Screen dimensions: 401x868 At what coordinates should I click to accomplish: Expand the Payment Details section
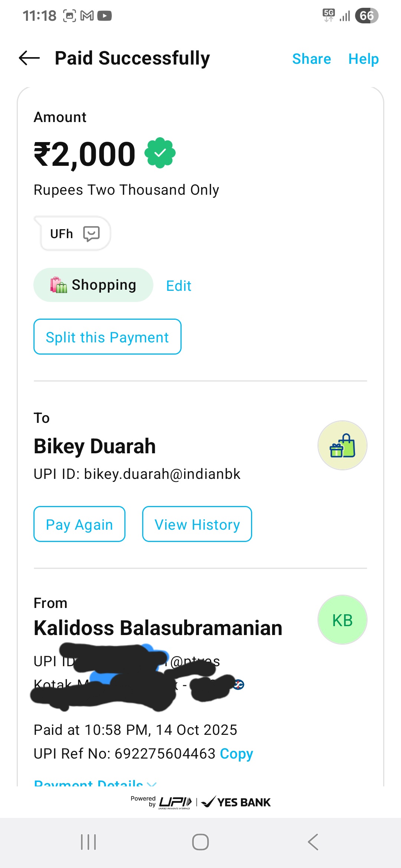coord(95,783)
